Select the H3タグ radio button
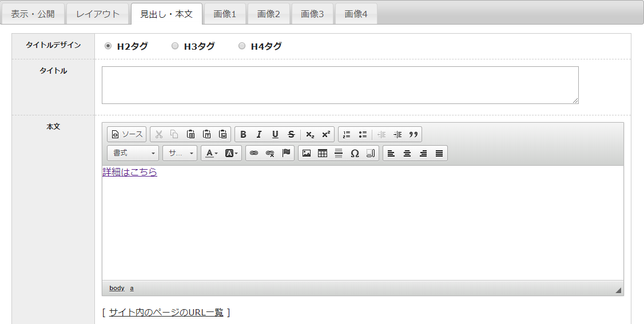644x324 pixels. [x=175, y=46]
